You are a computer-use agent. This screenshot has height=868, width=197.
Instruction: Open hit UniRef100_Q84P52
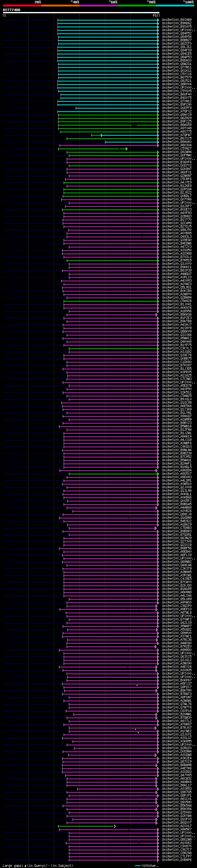click(x=177, y=33)
